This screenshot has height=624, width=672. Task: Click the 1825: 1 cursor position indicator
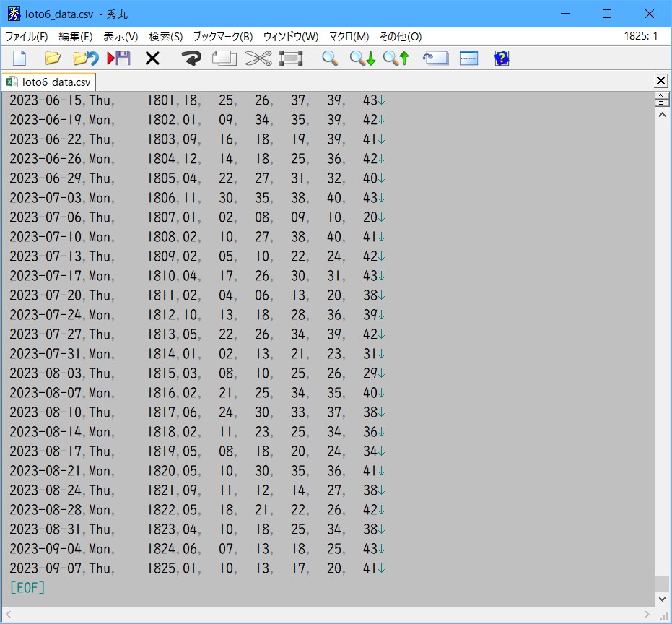641,36
